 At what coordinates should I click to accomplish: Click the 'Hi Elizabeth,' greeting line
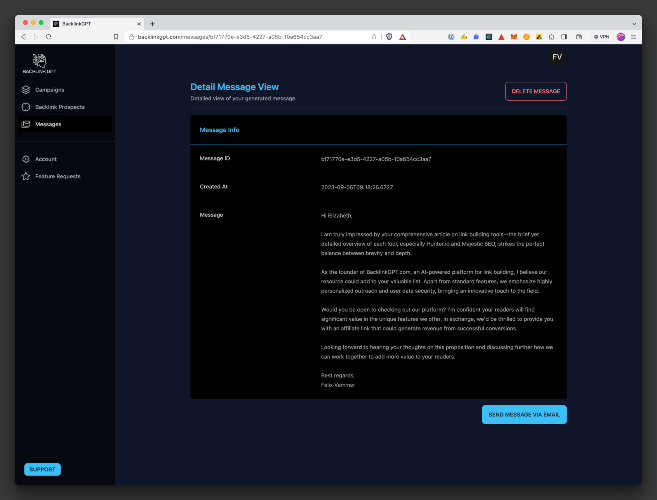tap(336, 215)
